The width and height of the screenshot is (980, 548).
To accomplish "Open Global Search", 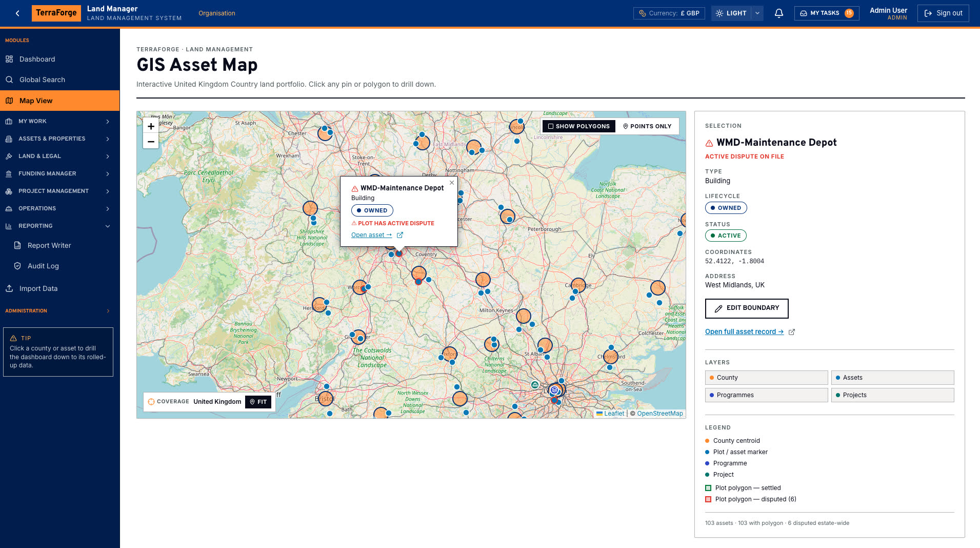I will (59, 80).
